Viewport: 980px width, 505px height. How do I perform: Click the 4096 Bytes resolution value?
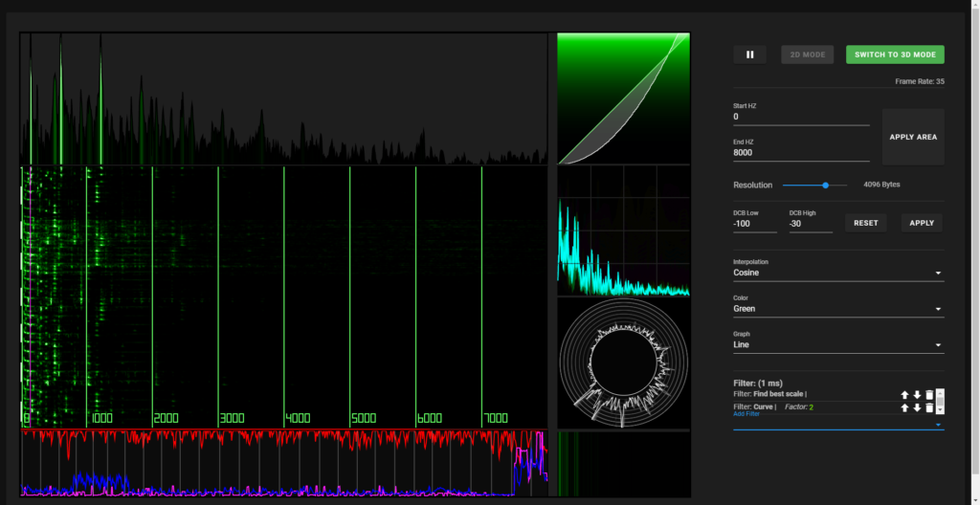coord(881,185)
